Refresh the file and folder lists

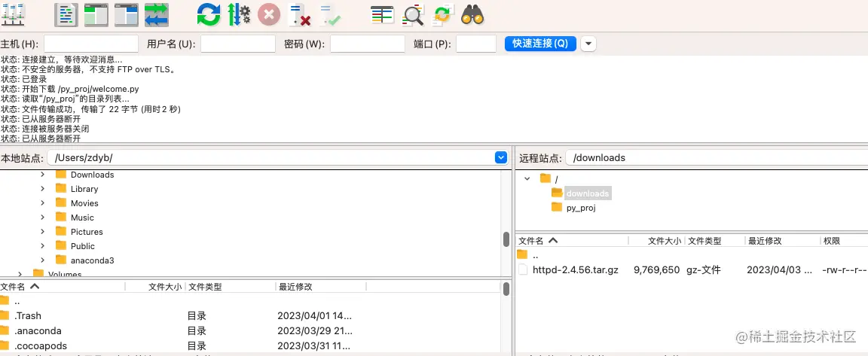click(x=209, y=15)
